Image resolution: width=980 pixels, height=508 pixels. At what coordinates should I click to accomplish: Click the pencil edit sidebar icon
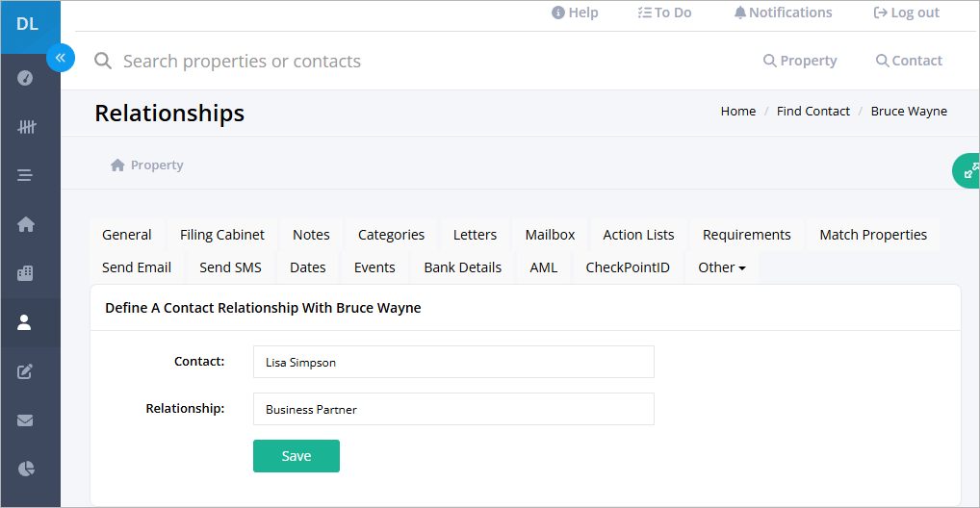coord(25,371)
